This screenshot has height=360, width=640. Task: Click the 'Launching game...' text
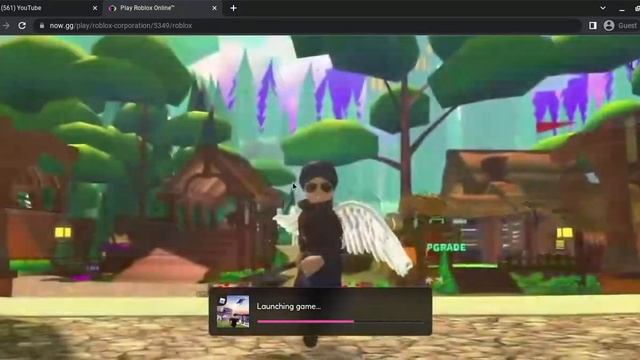289,307
